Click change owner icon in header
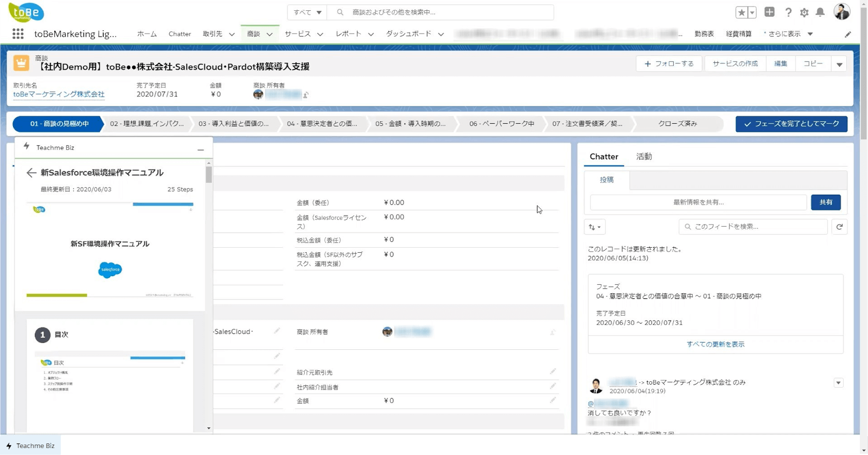This screenshot has height=455, width=868. pos(306,95)
